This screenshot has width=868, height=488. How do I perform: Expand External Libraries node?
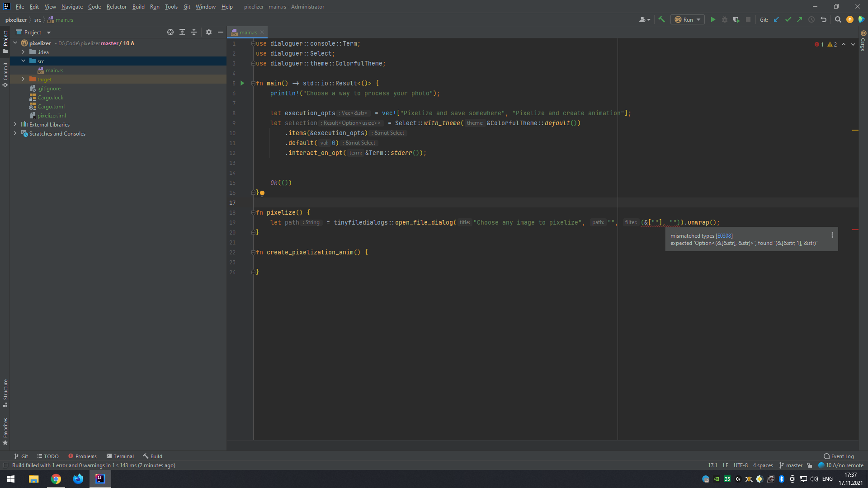tap(15, 124)
